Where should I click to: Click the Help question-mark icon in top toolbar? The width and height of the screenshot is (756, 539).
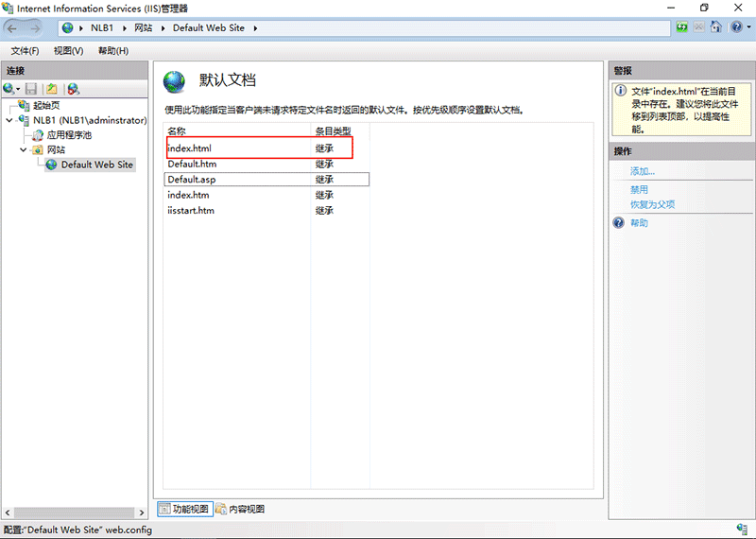pyautogui.click(x=736, y=27)
